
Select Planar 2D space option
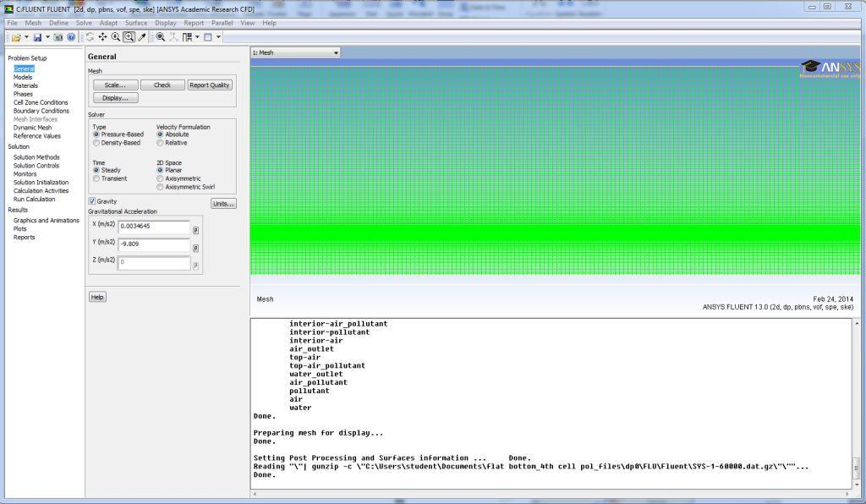coord(160,171)
